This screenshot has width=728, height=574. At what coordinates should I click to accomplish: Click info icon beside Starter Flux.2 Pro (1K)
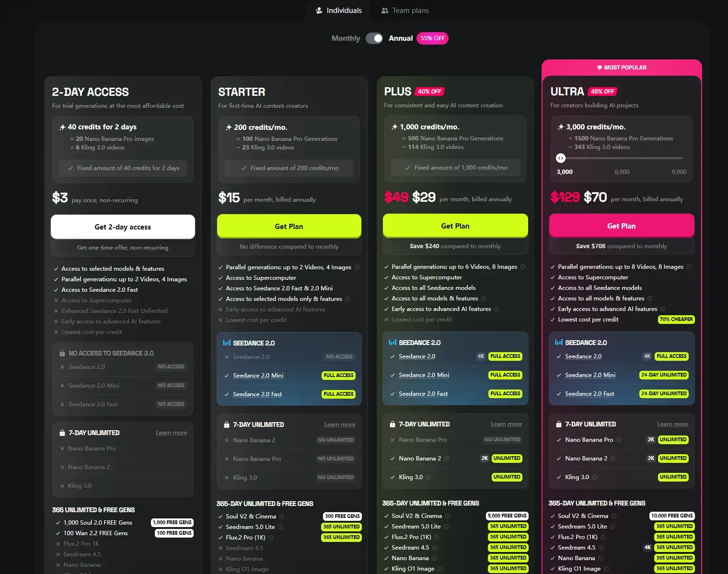coord(271,538)
